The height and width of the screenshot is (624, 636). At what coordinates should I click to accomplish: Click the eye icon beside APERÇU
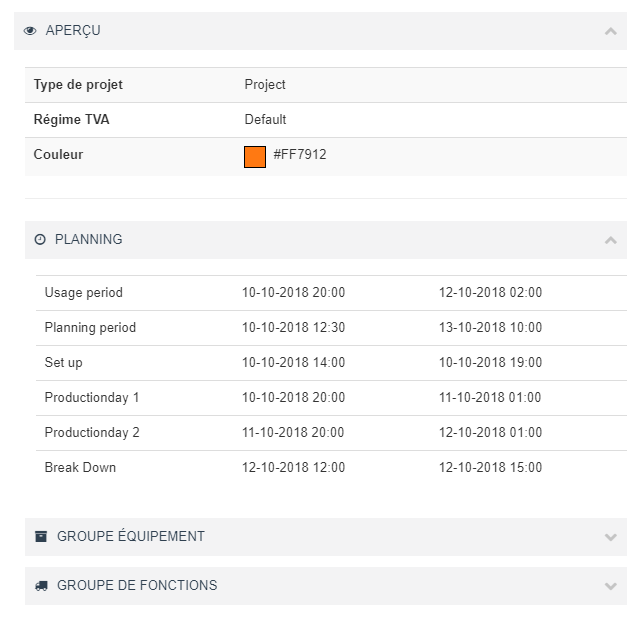[x=30, y=31]
